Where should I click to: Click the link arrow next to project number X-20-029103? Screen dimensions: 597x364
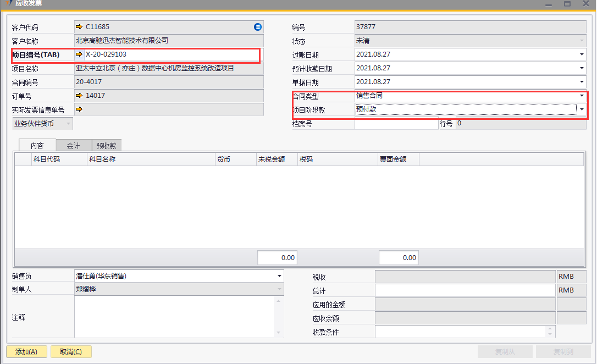(x=79, y=54)
